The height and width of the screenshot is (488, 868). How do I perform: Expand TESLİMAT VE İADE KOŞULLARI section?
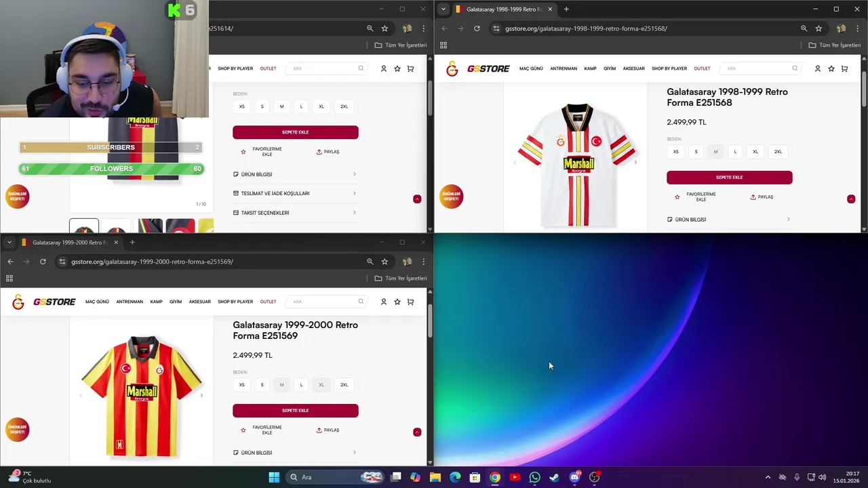(x=295, y=193)
